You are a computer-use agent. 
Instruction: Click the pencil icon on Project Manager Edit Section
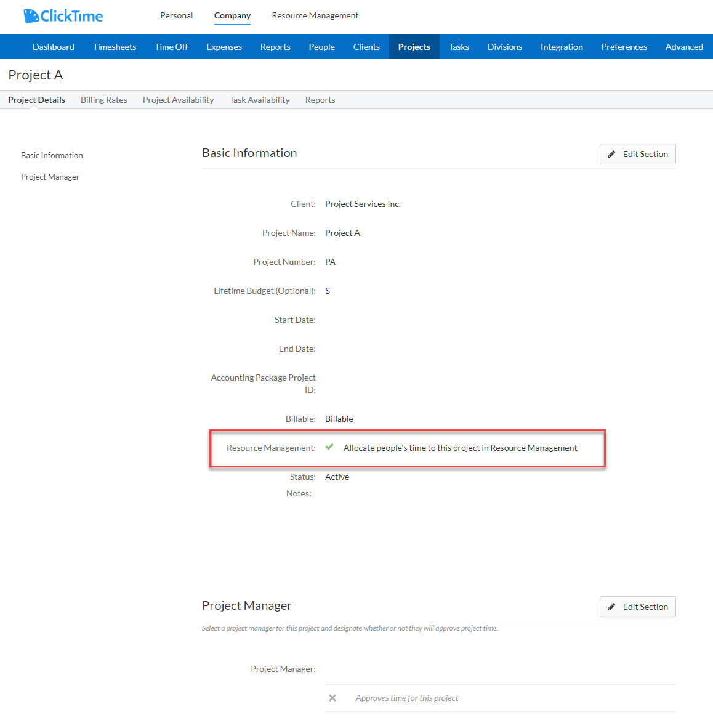point(611,606)
